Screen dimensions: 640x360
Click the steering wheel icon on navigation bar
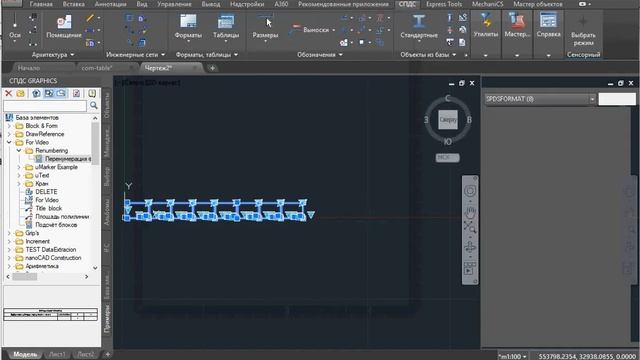tap(470, 191)
